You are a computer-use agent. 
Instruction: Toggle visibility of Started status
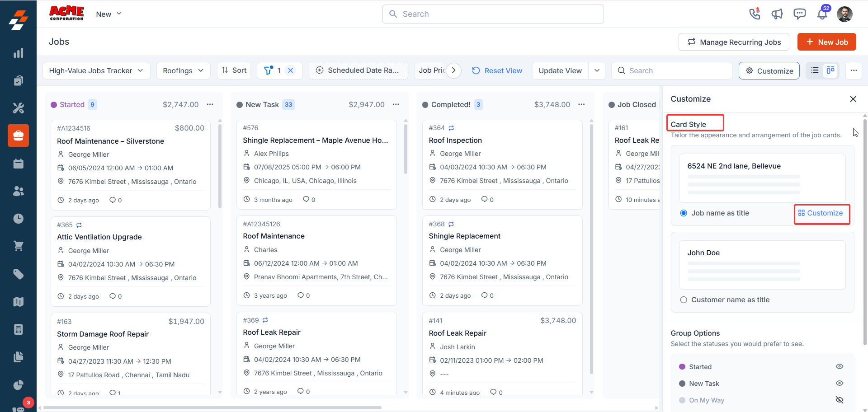(x=840, y=366)
